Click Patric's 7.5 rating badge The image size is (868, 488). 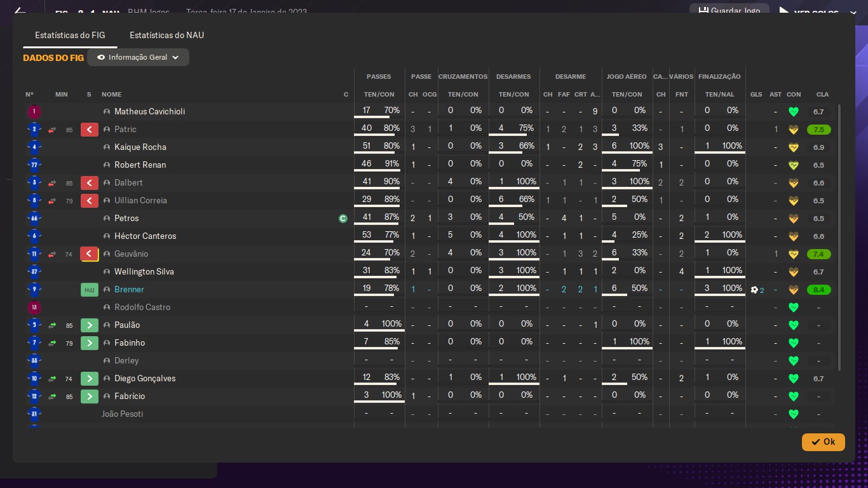818,130
